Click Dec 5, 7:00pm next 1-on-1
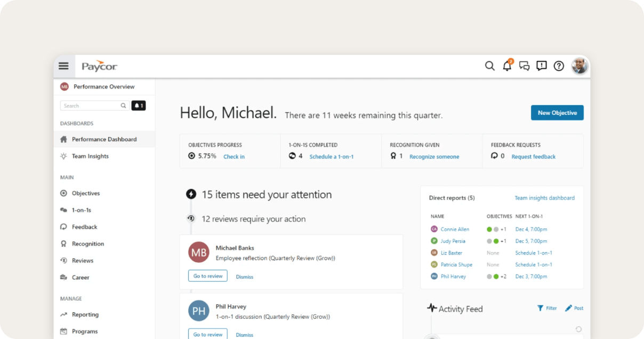The image size is (644, 339). click(531, 241)
